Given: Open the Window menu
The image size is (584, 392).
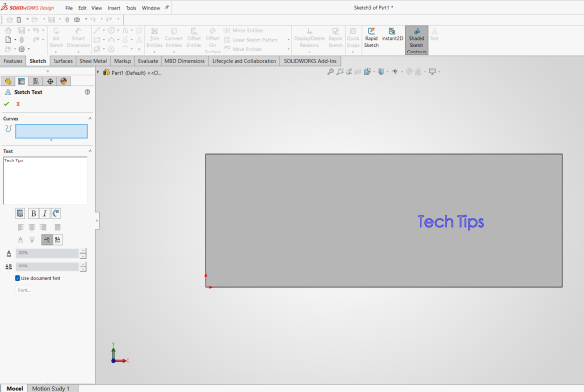Looking at the screenshot, I should (151, 8).
